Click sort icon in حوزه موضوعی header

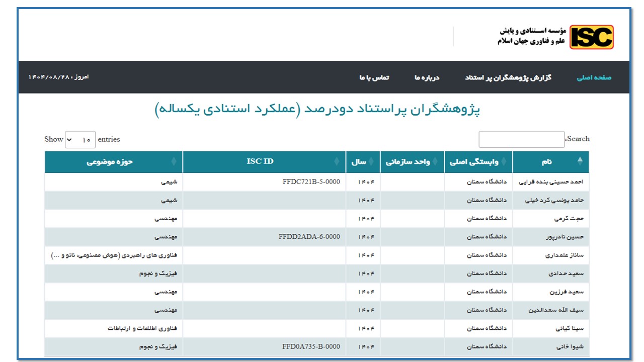[174, 162]
